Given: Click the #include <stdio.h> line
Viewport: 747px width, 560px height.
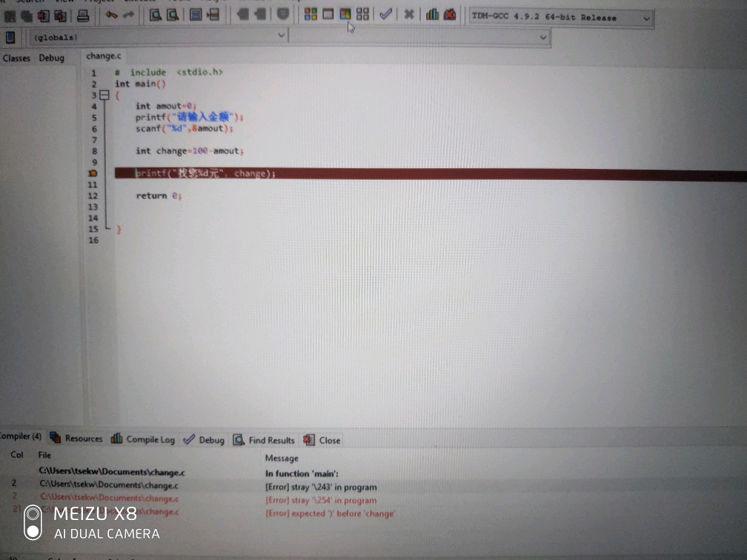Looking at the screenshot, I should tap(169, 73).
